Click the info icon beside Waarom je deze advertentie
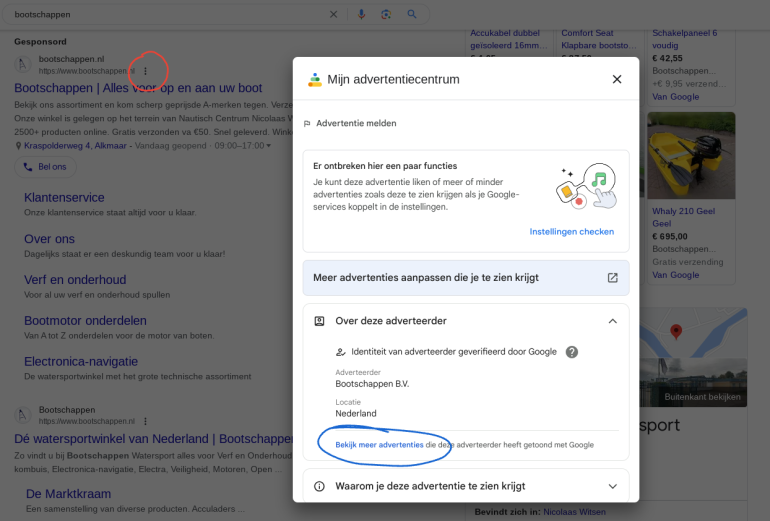This screenshot has height=521, width=770. click(319, 487)
